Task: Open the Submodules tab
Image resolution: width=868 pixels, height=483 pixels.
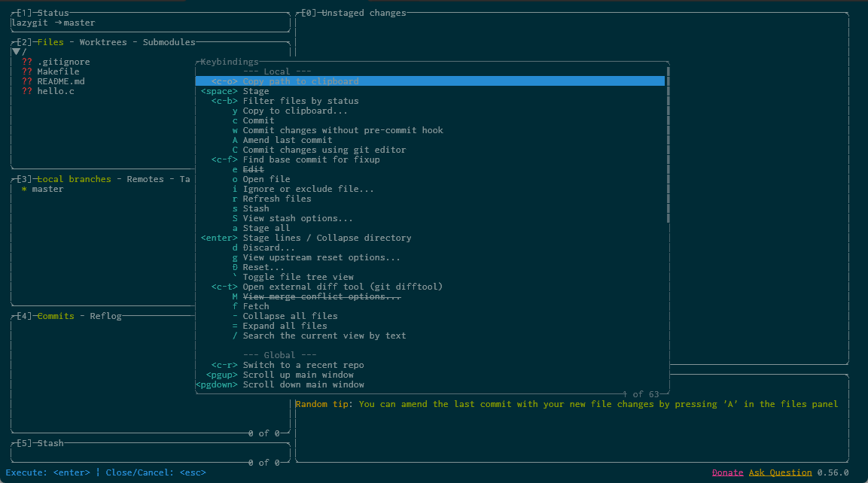Action: pyautogui.click(x=169, y=42)
